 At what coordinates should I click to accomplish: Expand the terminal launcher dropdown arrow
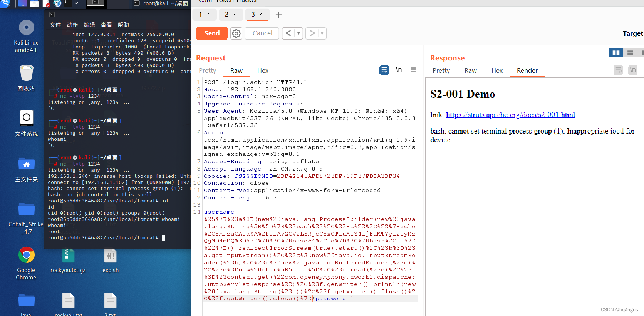76,3
